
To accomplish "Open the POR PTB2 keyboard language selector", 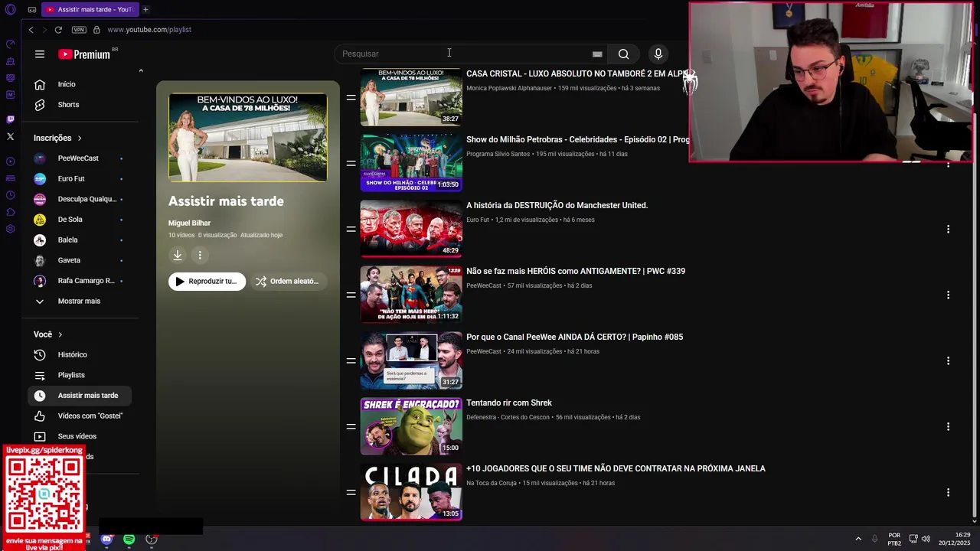I will (894, 540).
